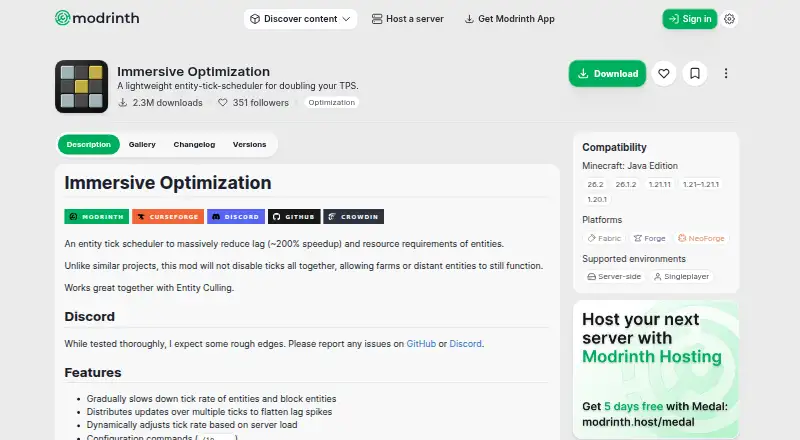Switch to the Gallery tab
This screenshot has width=800, height=440.
(142, 144)
